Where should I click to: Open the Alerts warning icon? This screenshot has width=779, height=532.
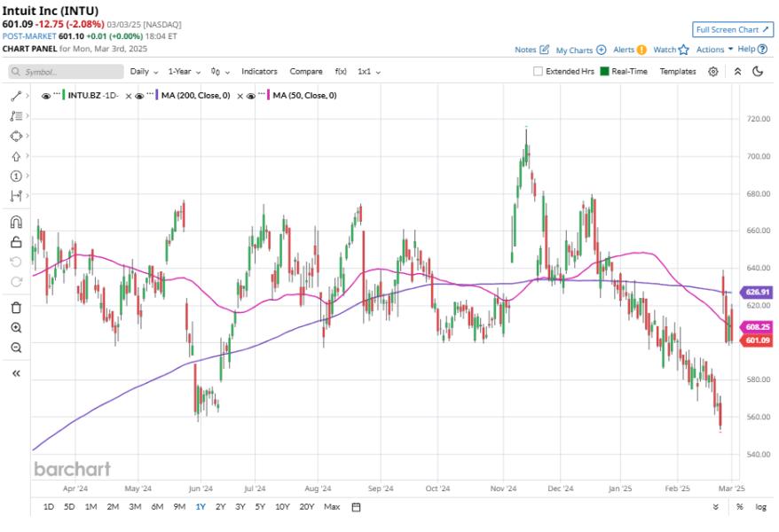tap(641, 50)
